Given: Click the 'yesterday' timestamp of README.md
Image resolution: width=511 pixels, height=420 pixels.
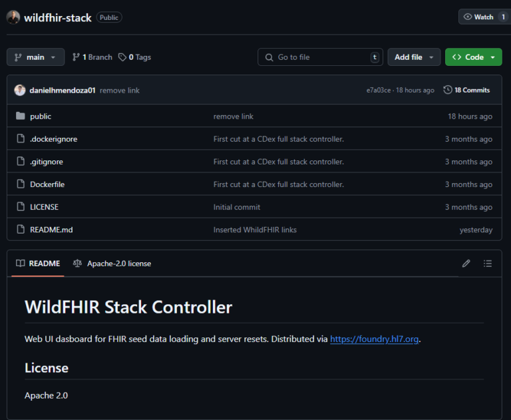Looking at the screenshot, I should (476, 230).
